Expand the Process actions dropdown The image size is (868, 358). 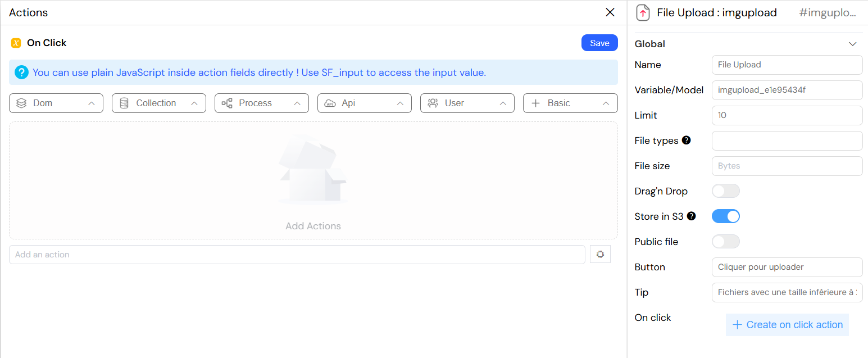[262, 103]
